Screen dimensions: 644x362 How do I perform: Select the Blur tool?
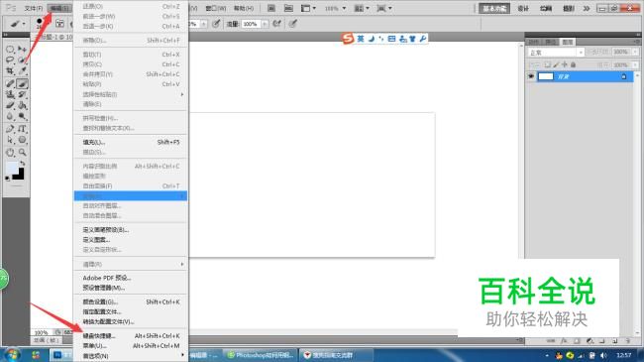[10, 117]
